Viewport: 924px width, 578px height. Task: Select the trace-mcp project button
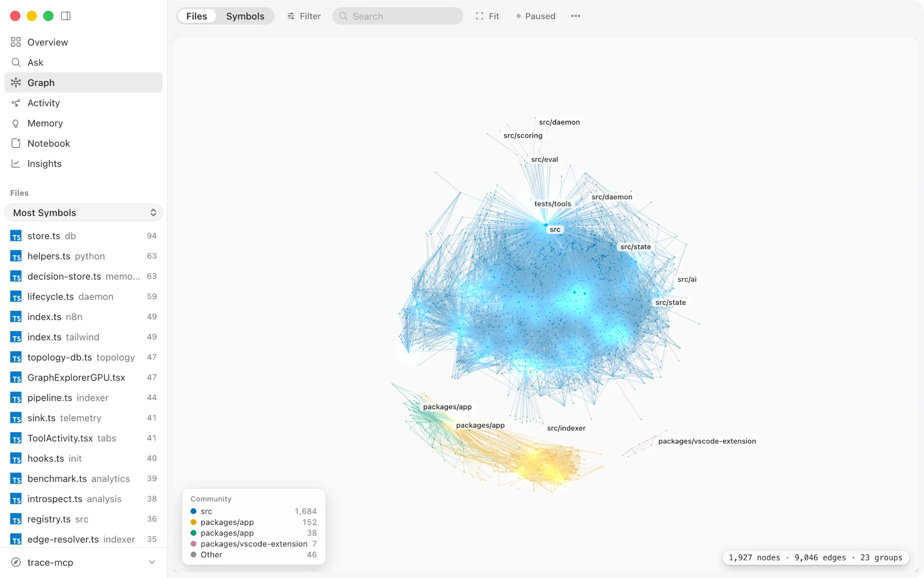(x=84, y=562)
